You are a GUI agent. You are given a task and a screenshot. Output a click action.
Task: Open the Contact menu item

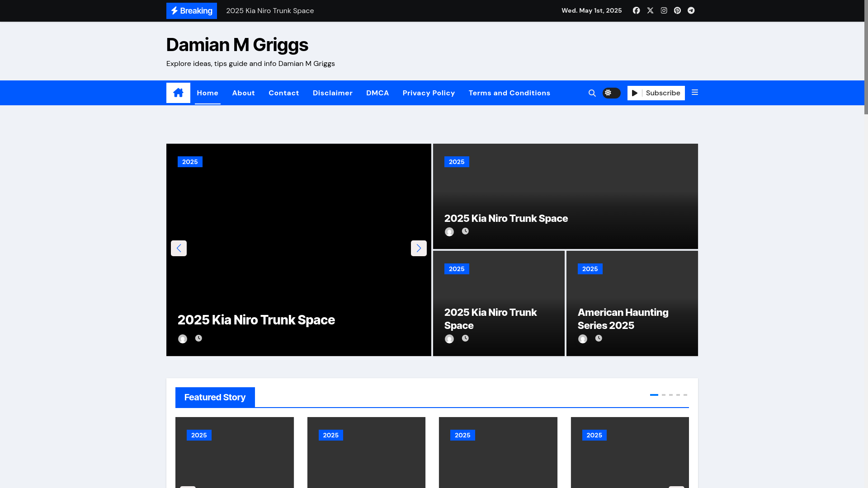[284, 93]
